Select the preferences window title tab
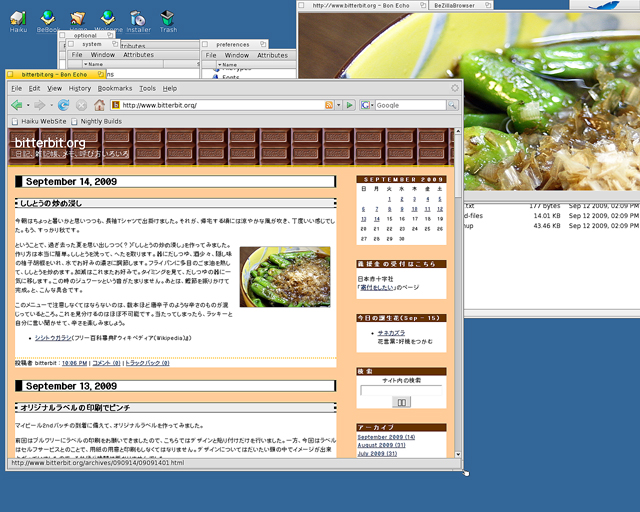The height and width of the screenshot is (512, 640). [x=234, y=44]
